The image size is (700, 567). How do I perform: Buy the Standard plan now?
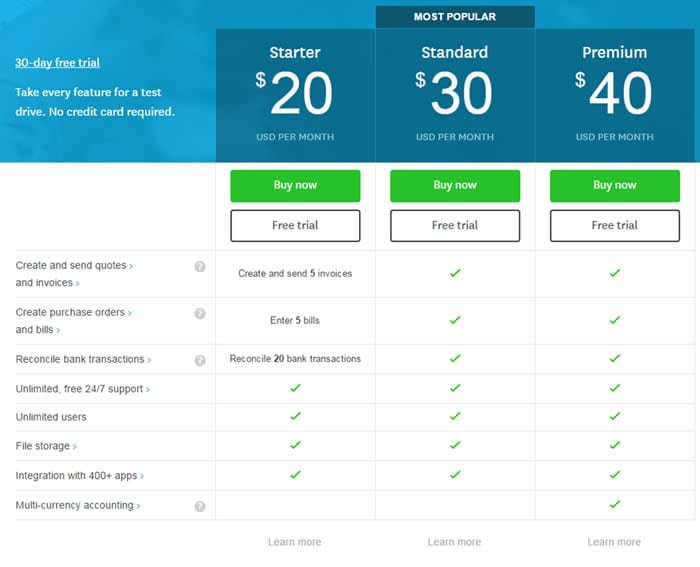pyautogui.click(x=455, y=186)
